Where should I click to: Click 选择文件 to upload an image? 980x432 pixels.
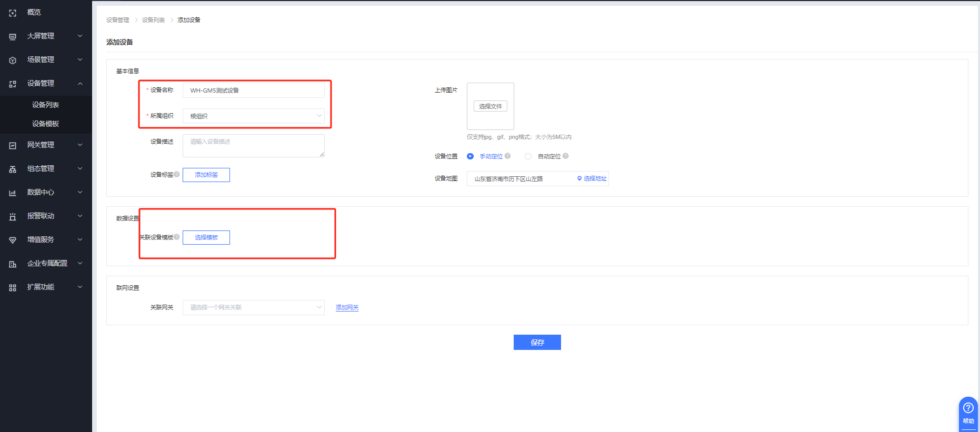click(490, 106)
